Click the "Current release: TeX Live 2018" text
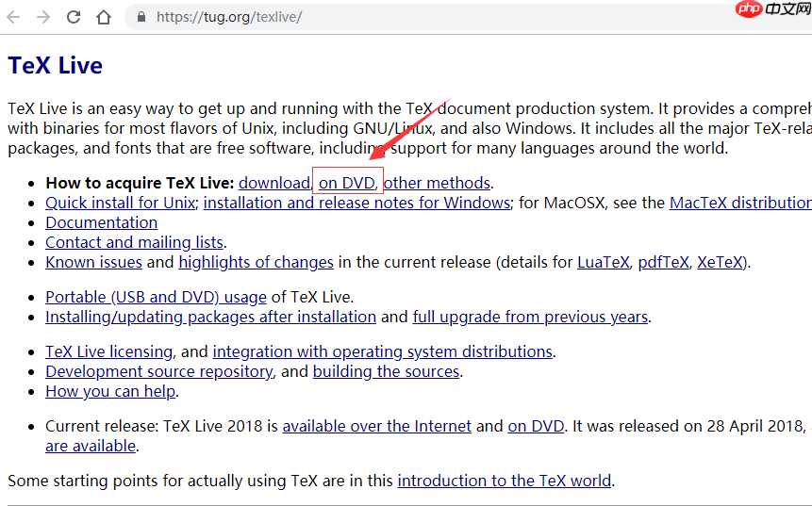 click(154, 426)
